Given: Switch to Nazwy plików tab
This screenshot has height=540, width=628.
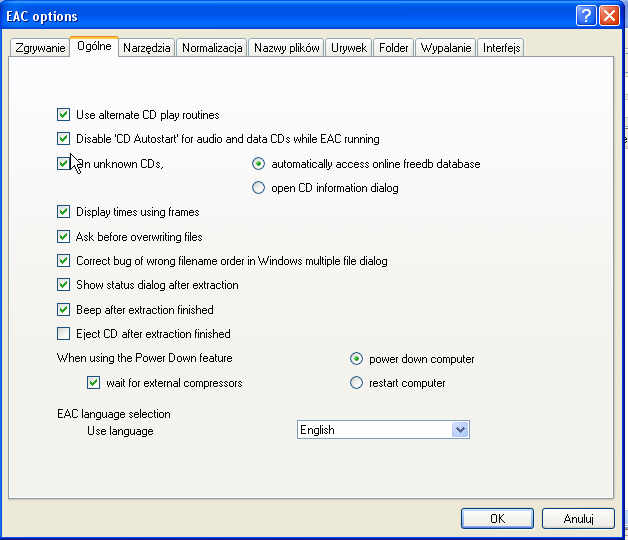Looking at the screenshot, I should point(286,48).
